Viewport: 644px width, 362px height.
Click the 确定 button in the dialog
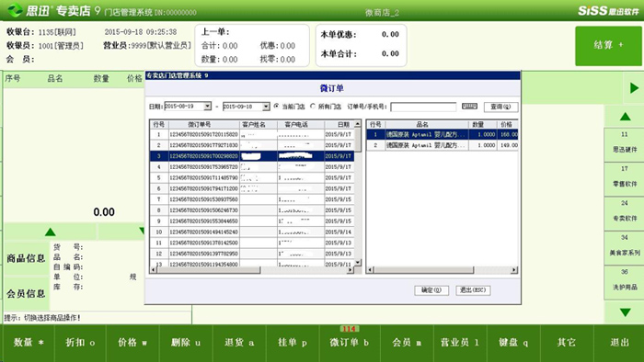[x=431, y=290]
